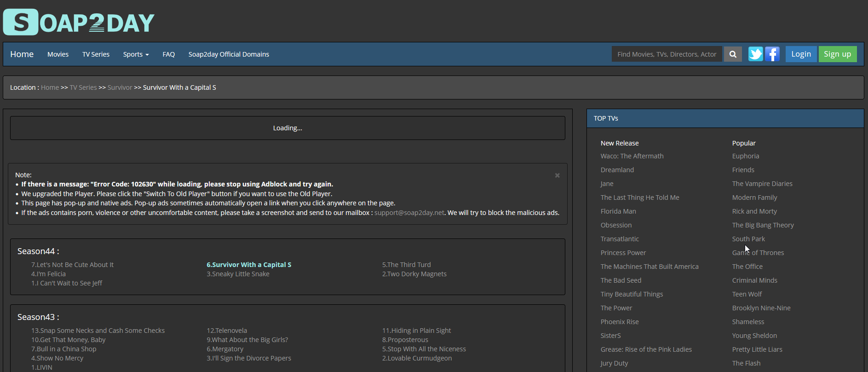Open Young Sheldon link
The width and height of the screenshot is (868, 372).
pyautogui.click(x=754, y=336)
